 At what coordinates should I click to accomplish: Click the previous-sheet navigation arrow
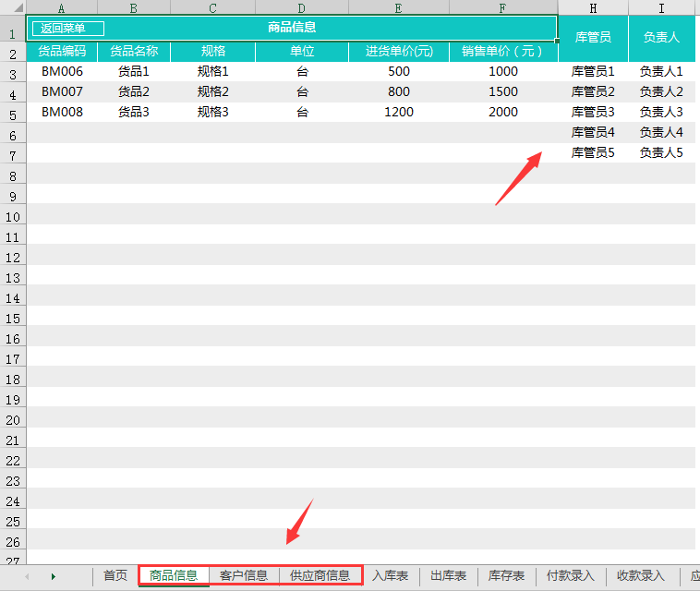[27, 576]
